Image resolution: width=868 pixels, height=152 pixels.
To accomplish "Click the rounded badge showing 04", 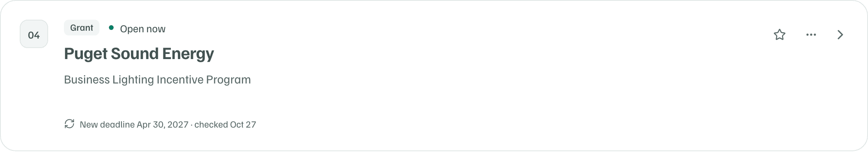I will pos(34,34).
